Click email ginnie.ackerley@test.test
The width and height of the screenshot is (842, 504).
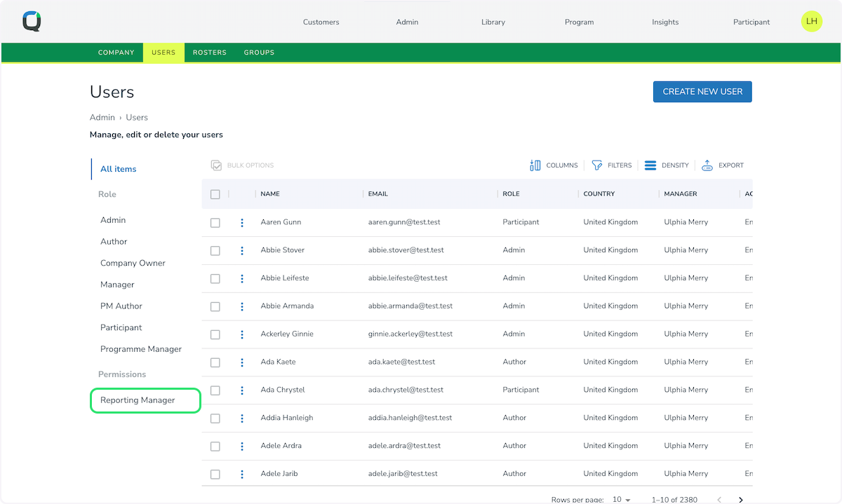[410, 334]
